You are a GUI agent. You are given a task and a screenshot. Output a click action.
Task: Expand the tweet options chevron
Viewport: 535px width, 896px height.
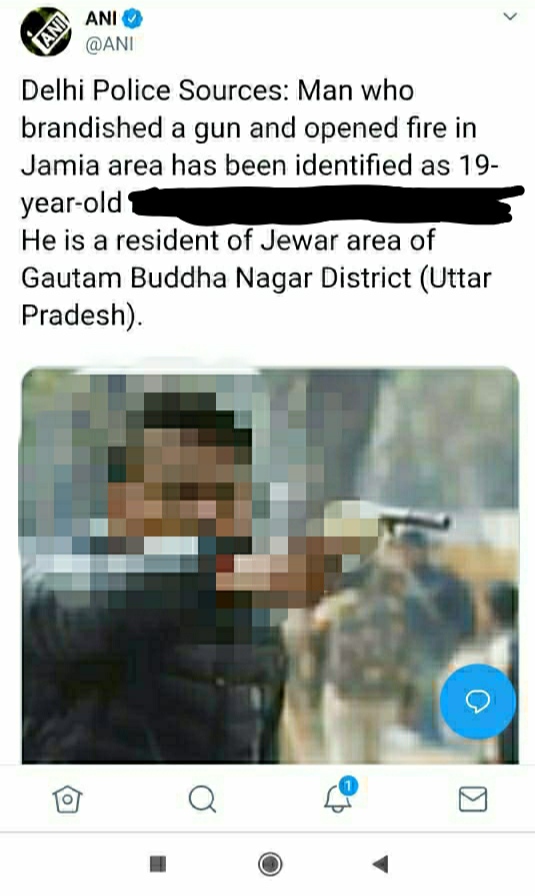[x=509, y=17]
